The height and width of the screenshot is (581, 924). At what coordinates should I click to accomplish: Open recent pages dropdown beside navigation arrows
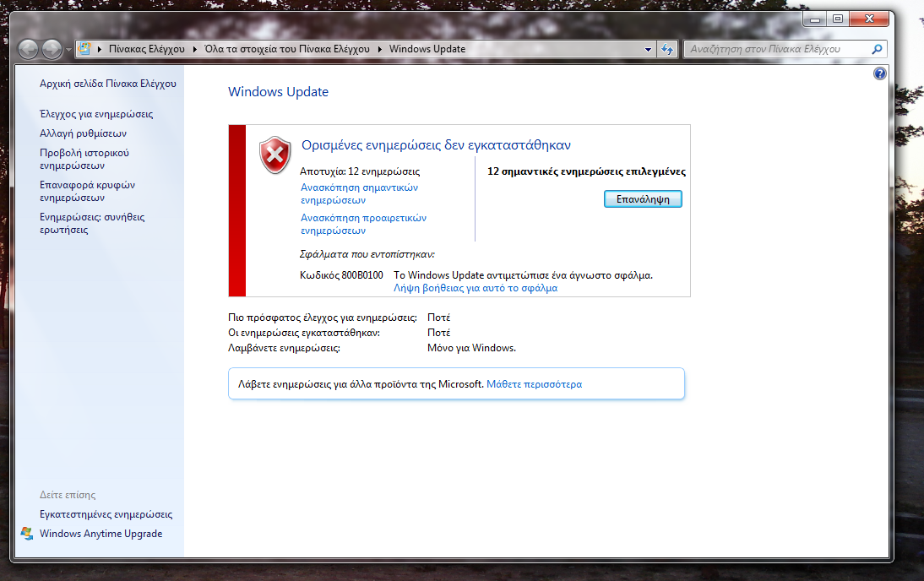68,50
